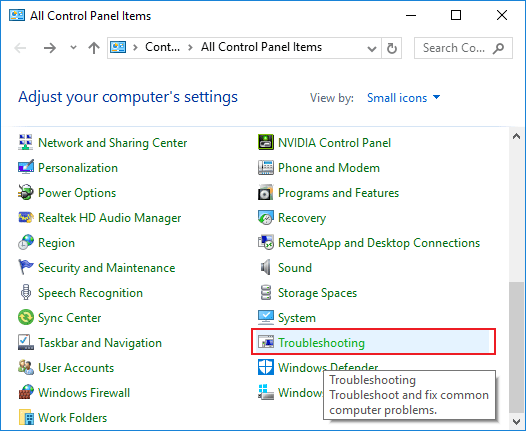Click the vertical scrollbar down arrow

coord(516,422)
